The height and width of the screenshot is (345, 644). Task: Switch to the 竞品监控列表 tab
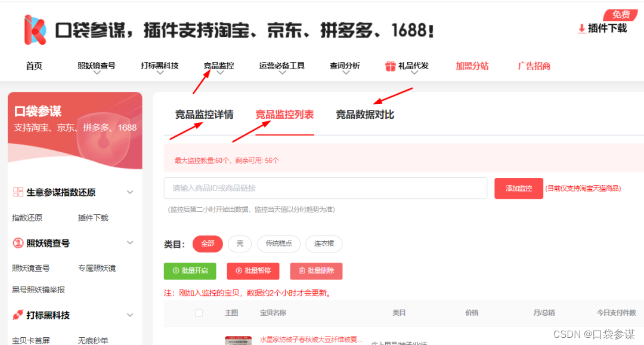pyautogui.click(x=284, y=115)
